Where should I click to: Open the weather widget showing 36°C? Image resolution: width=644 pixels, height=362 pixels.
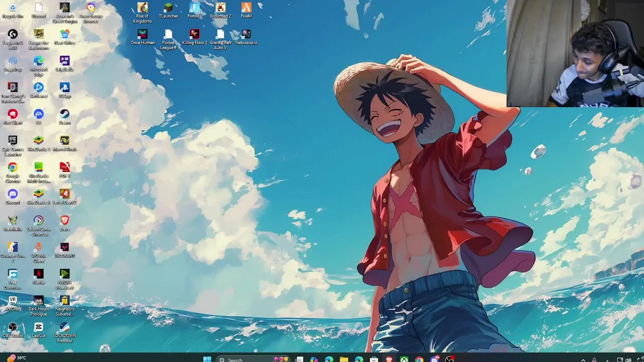16,358
